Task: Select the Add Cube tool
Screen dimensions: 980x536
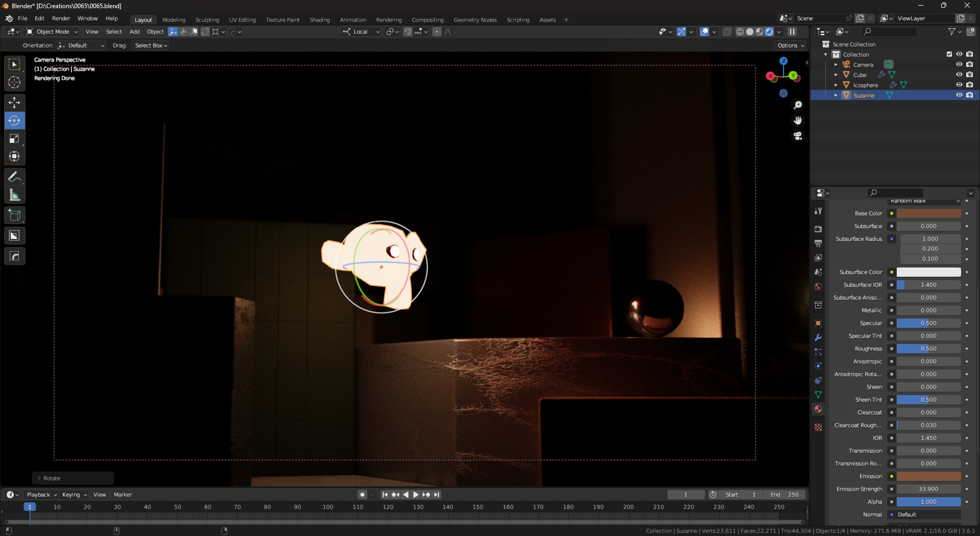Action: [14, 215]
